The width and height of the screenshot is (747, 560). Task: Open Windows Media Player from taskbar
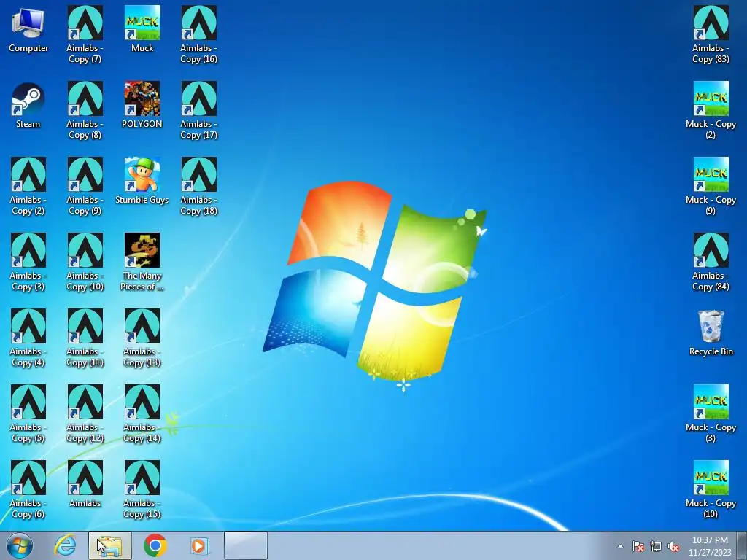[199, 545]
